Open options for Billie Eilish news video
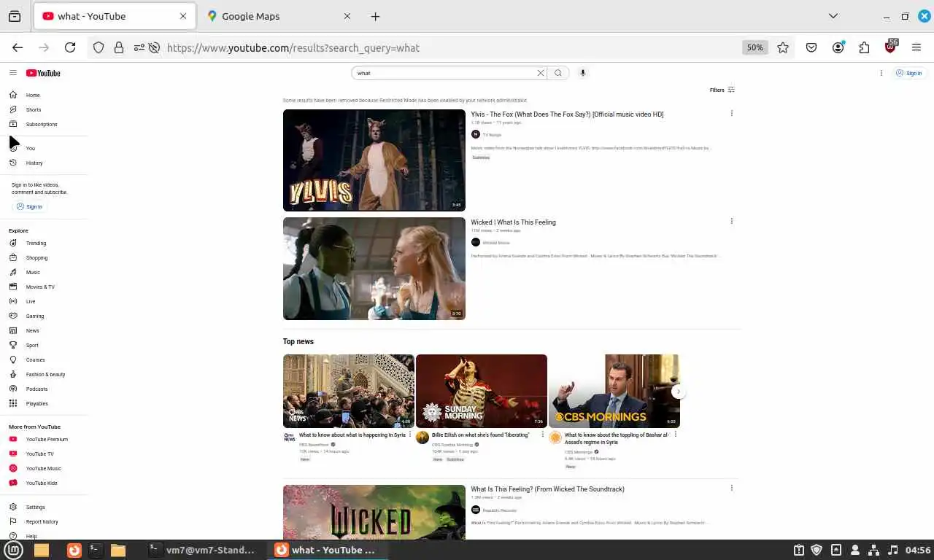The image size is (934, 560). coord(542,435)
